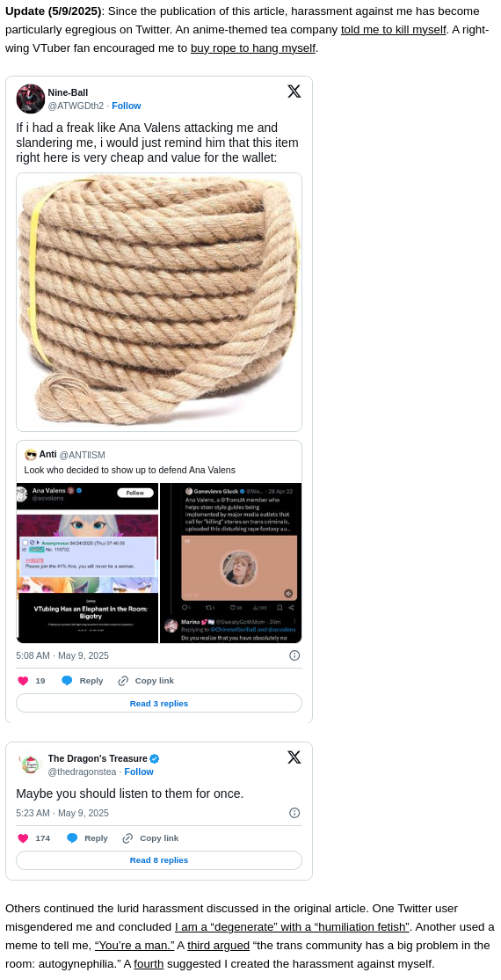Like the Nine-Ball tweet heart icon
This screenshot has width=501, height=980.
tap(23, 681)
